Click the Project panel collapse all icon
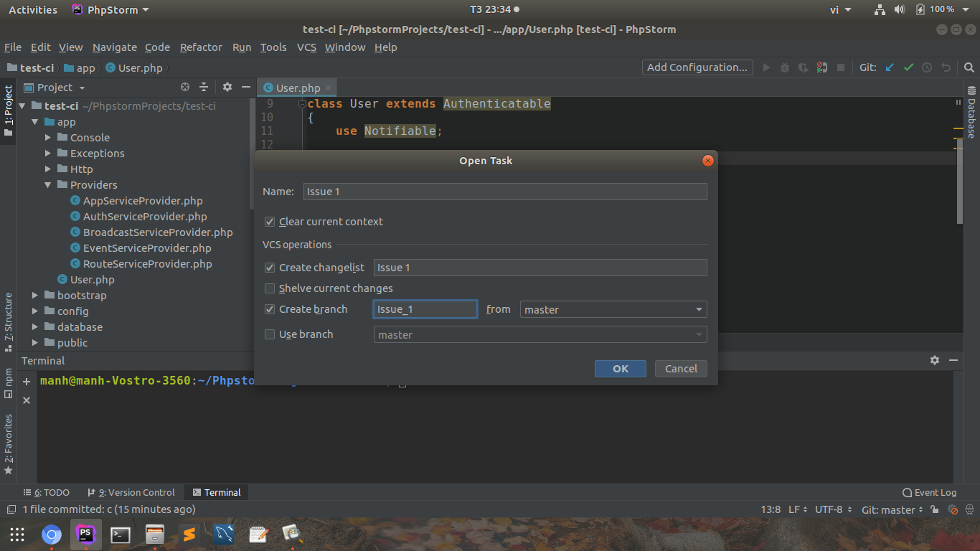Screen dimensions: 980x551 pos(204,87)
